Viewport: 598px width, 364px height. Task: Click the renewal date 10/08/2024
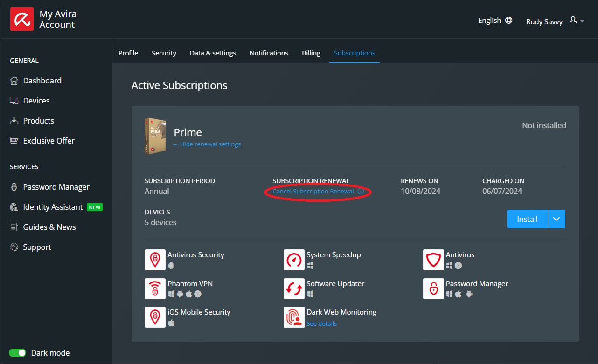click(x=420, y=191)
